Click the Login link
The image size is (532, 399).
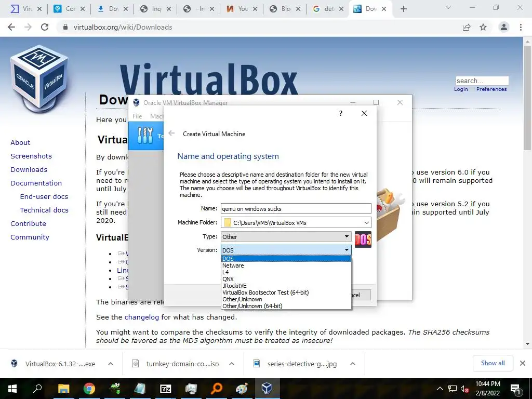coord(461,89)
